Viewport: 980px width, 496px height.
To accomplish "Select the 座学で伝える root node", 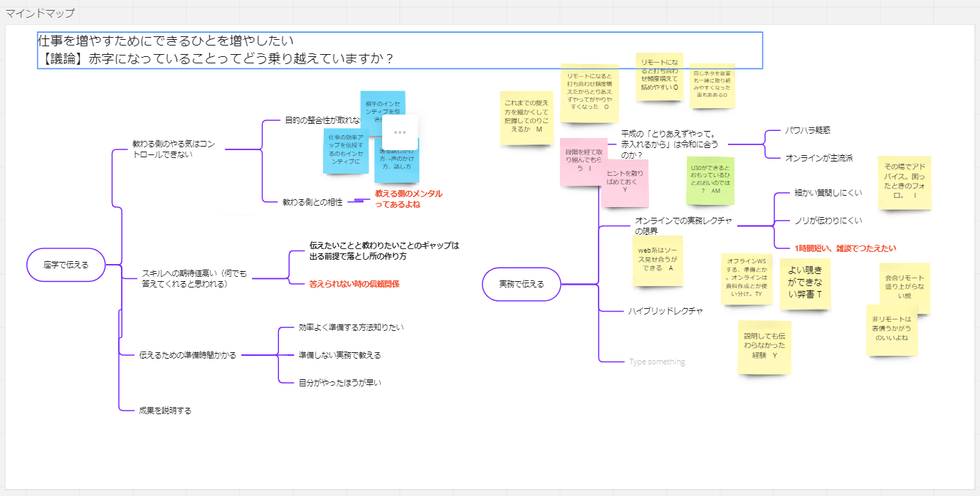I will (x=66, y=265).
